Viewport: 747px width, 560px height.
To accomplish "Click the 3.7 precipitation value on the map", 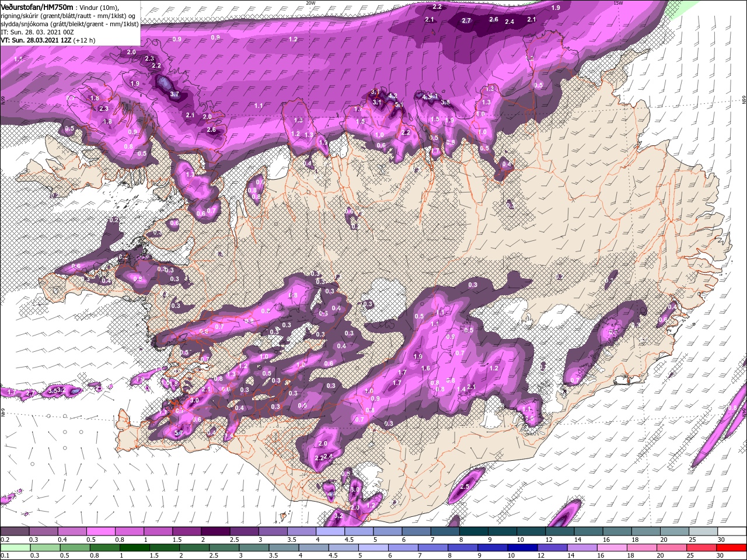I will 174,94.
